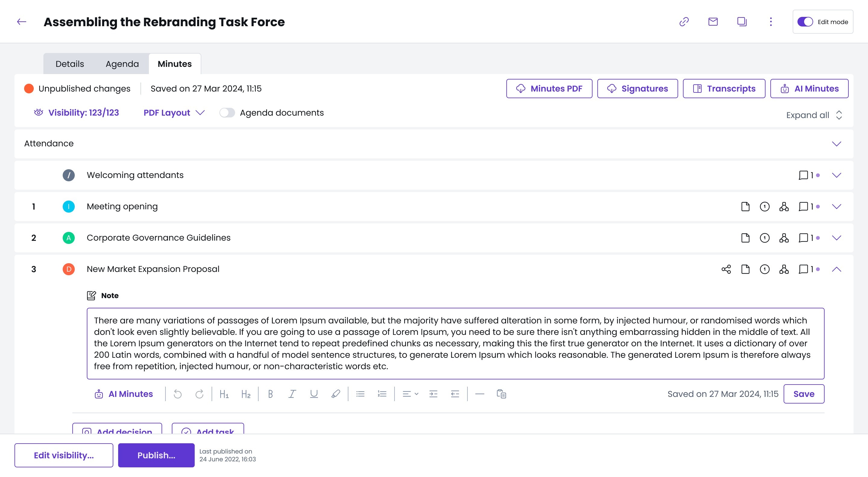868x477 pixels.
Task: Apply italic formatting in note toolbar
Action: pyautogui.click(x=292, y=394)
